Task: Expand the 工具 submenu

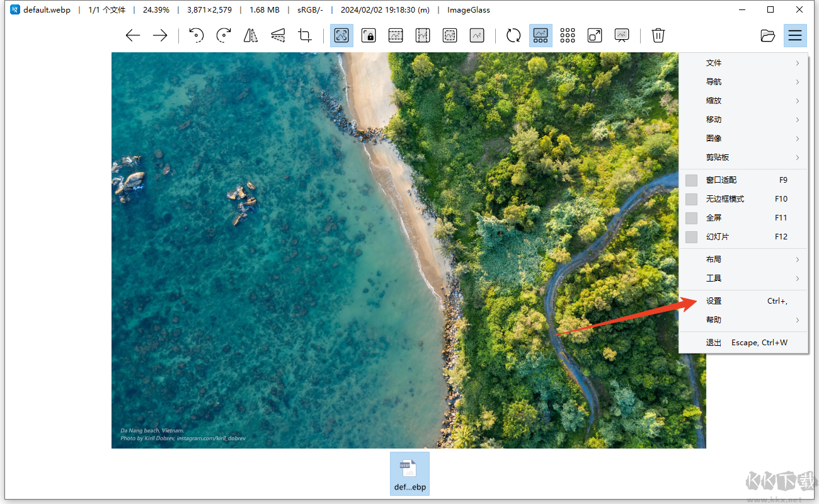Action: [x=743, y=278]
